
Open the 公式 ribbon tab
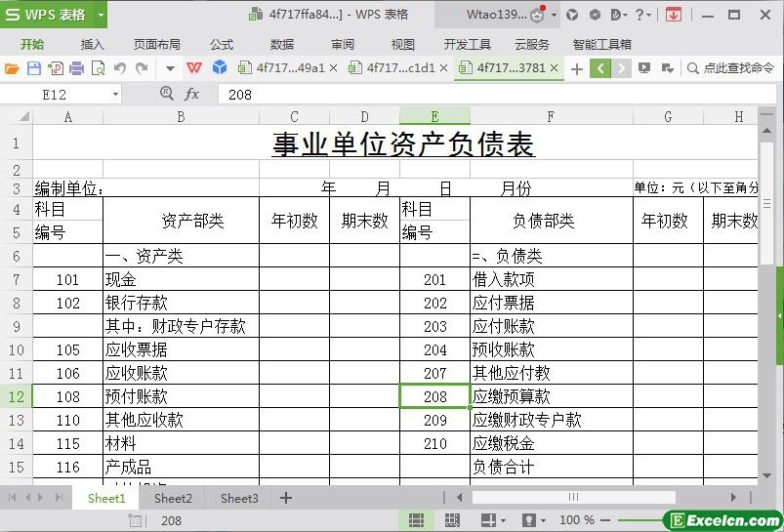click(222, 44)
